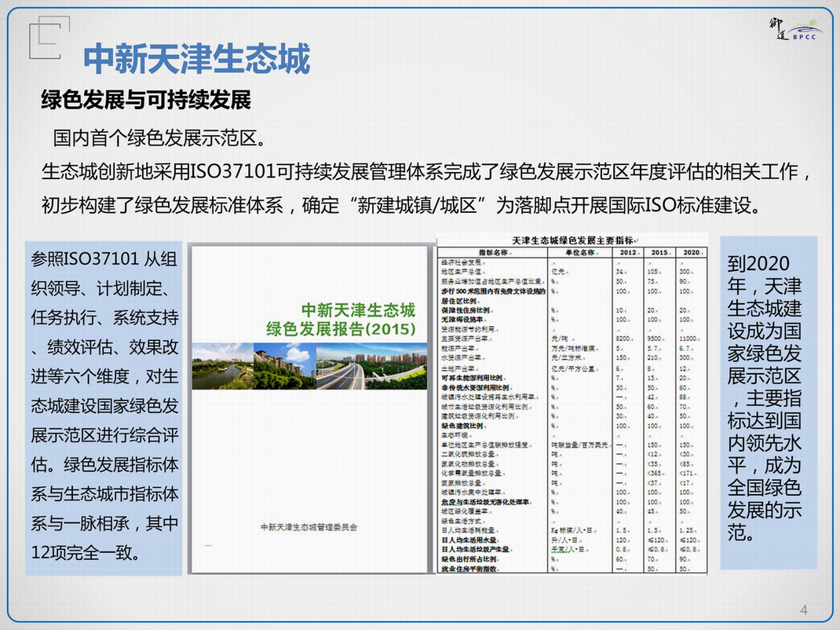Select the 就业住房平衡指数 row label

469,569
